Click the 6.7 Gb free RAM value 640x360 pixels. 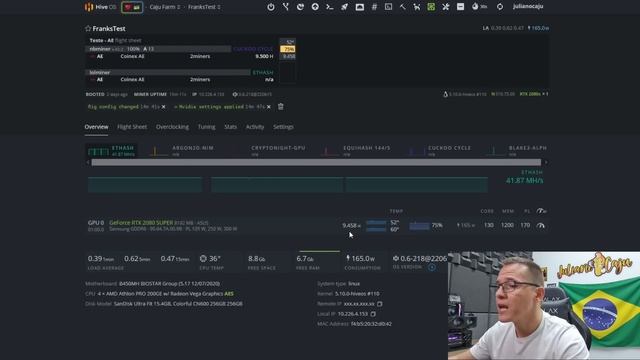click(305, 258)
